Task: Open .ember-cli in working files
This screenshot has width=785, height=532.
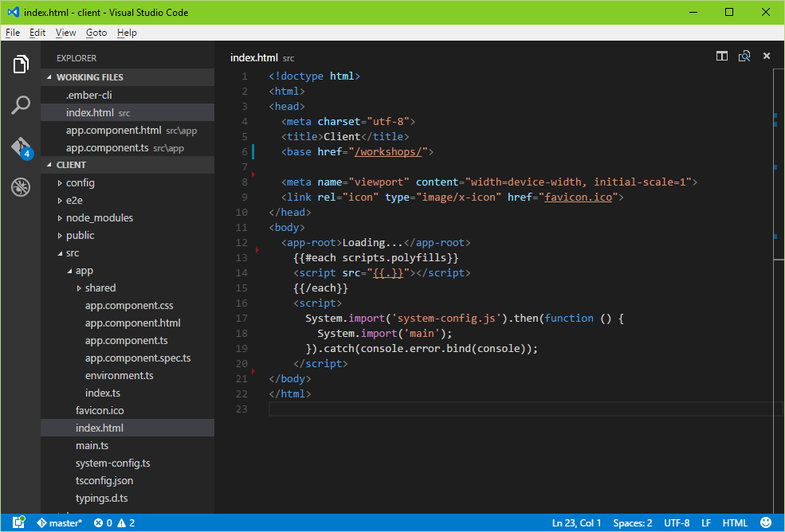Action: tap(128, 95)
